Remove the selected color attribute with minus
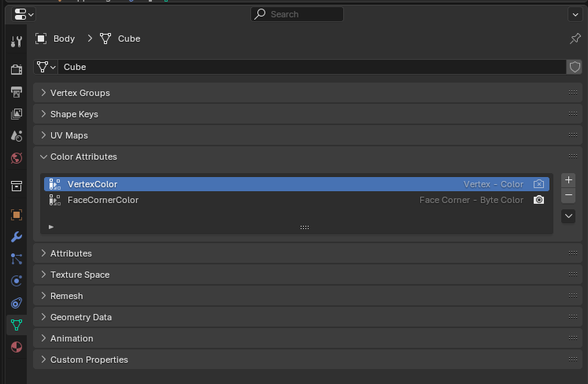588x384 pixels. coord(568,195)
